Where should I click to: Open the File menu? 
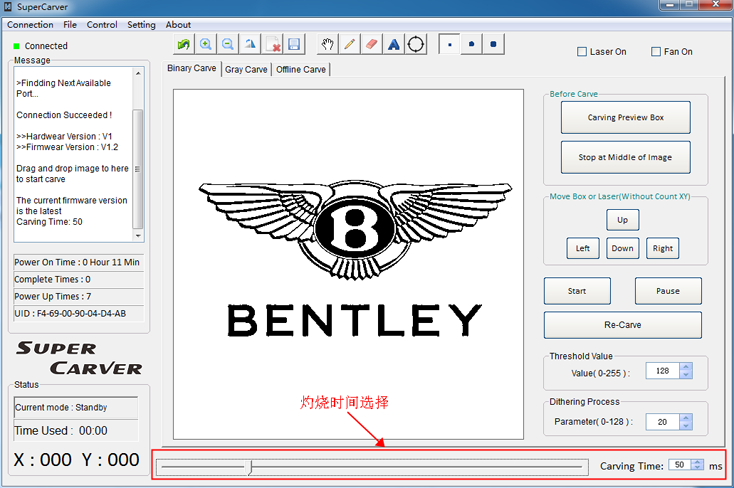pyautogui.click(x=70, y=25)
